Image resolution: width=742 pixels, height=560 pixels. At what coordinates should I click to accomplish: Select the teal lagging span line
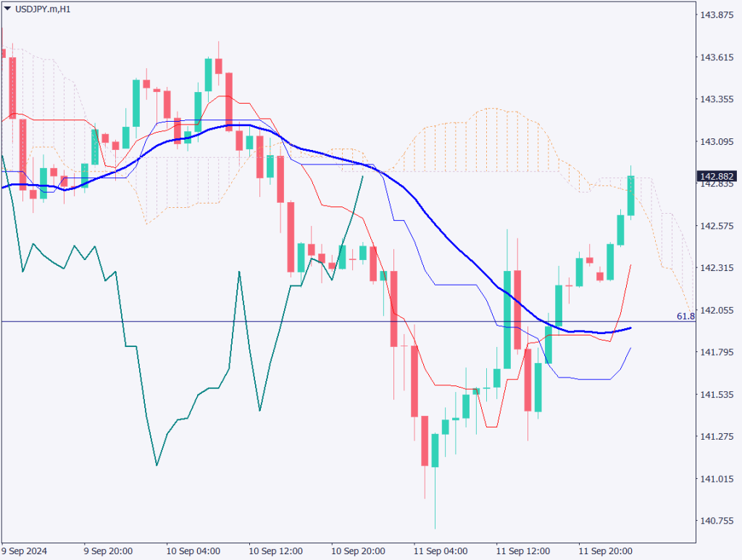pyautogui.click(x=138, y=406)
